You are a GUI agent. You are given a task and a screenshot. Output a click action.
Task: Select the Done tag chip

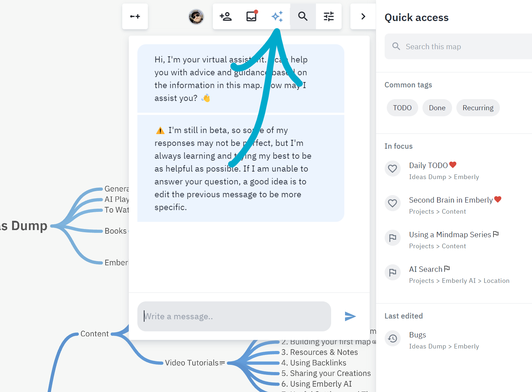[437, 108]
